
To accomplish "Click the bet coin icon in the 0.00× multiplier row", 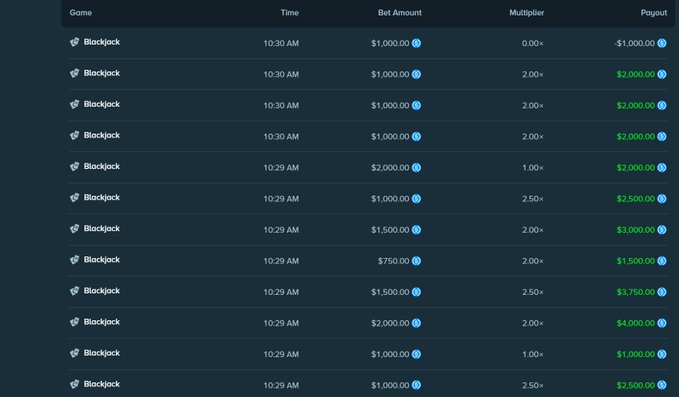I will [416, 43].
